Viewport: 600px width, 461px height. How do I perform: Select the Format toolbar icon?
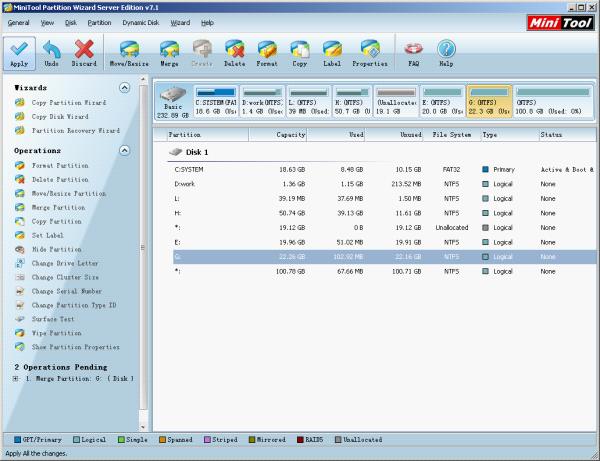pos(267,53)
